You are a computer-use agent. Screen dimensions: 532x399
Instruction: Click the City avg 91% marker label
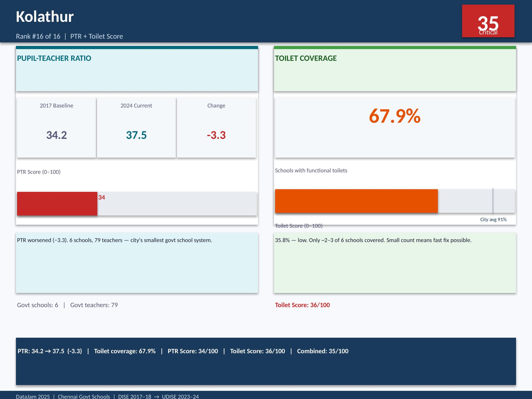pos(493,219)
